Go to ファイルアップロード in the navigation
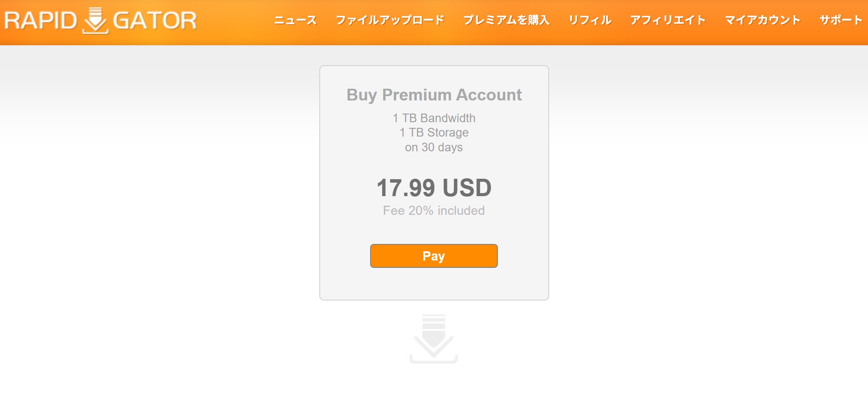Viewport: 868px width, 414px height. (x=390, y=20)
